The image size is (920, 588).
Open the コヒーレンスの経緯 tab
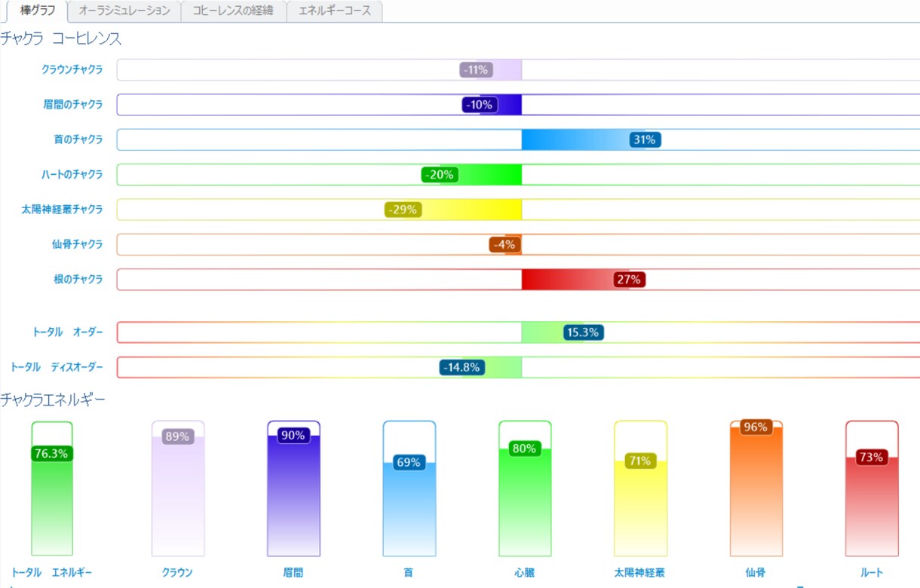[233, 11]
